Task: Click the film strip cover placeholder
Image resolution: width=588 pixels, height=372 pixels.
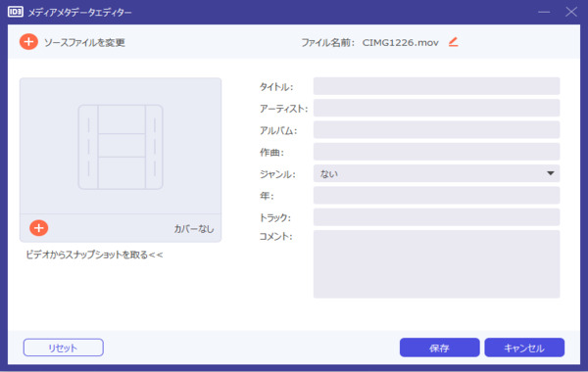Action: coord(121,147)
